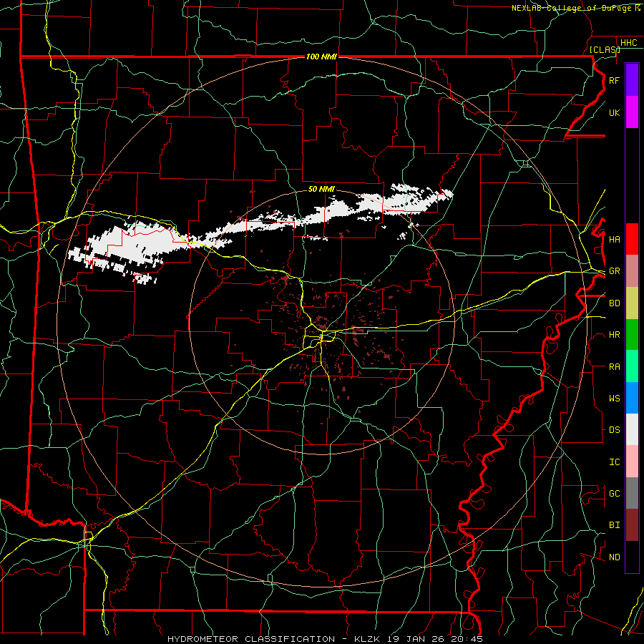The width and height of the screenshot is (644, 644).
Task: Select the DS legend label
Action: coord(614,429)
